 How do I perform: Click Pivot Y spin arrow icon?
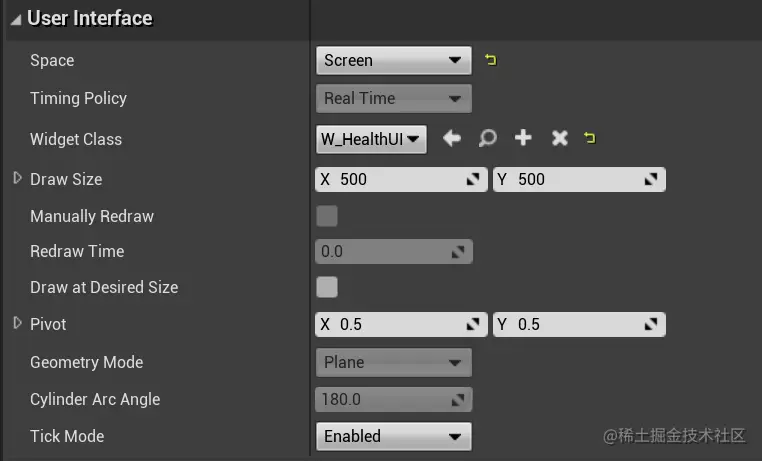point(651,325)
